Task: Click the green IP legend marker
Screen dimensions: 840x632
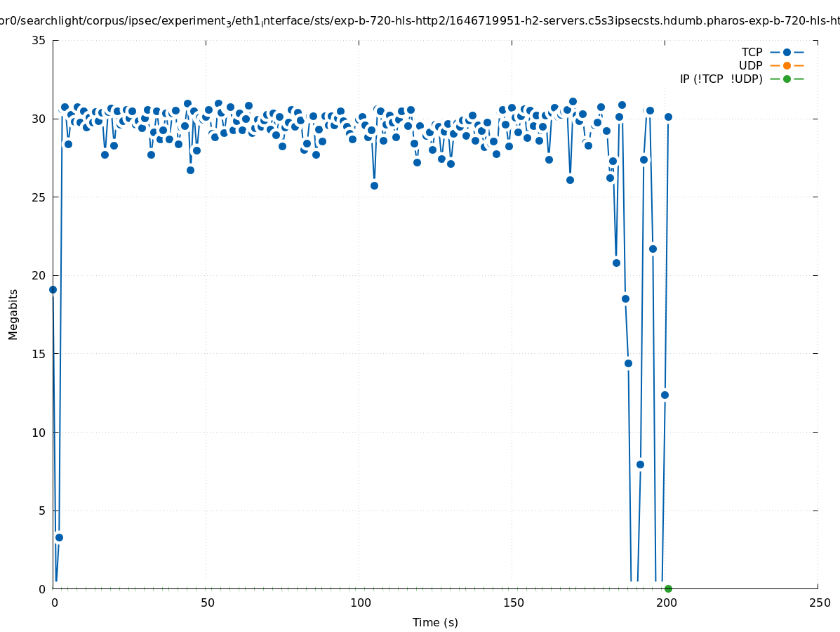Action: [x=787, y=79]
